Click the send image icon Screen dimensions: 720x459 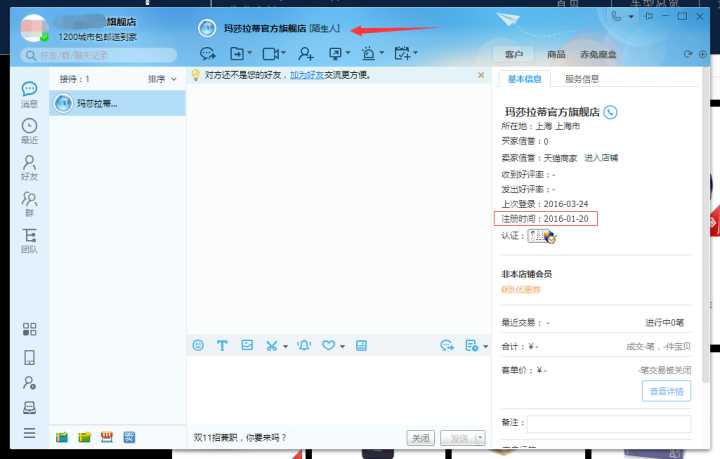tap(247, 346)
